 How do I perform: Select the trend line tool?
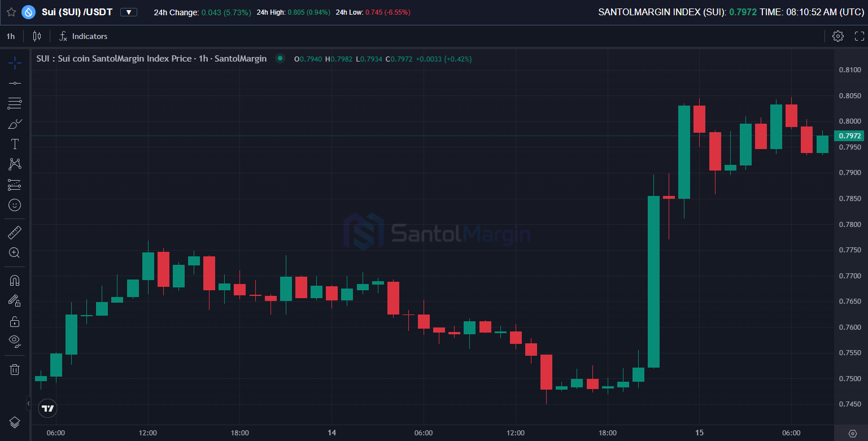[15, 83]
